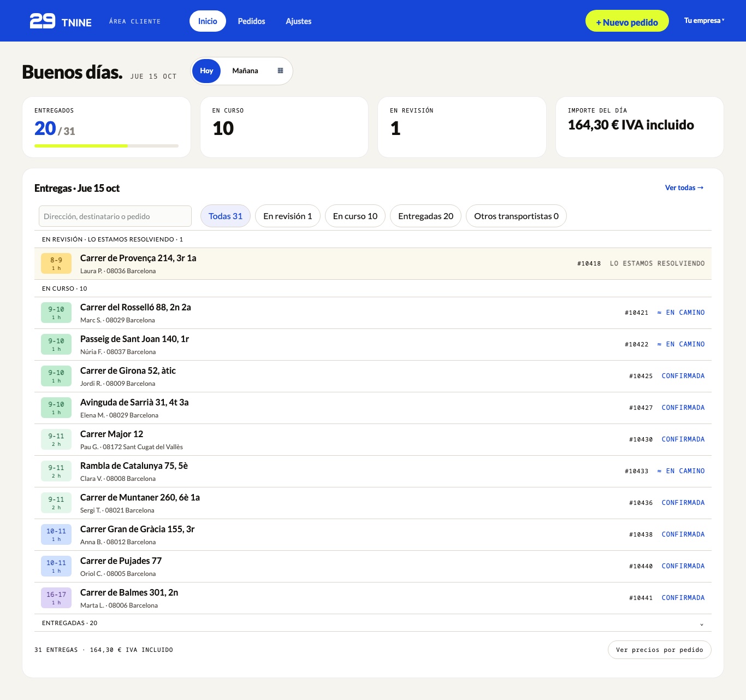Viewport: 746px width, 700px height.
Task: Click LO ESTAMOS RESOLVIENDO status label
Action: click(658, 263)
